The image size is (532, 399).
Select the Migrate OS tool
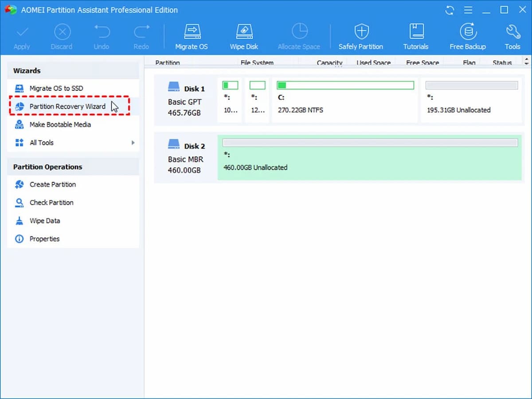(192, 35)
